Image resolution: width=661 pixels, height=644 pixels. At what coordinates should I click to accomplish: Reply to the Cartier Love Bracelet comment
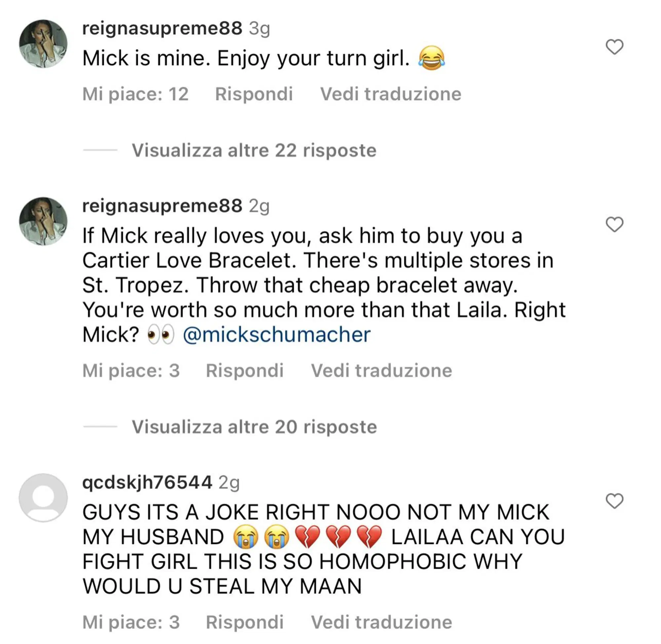pyautogui.click(x=244, y=370)
